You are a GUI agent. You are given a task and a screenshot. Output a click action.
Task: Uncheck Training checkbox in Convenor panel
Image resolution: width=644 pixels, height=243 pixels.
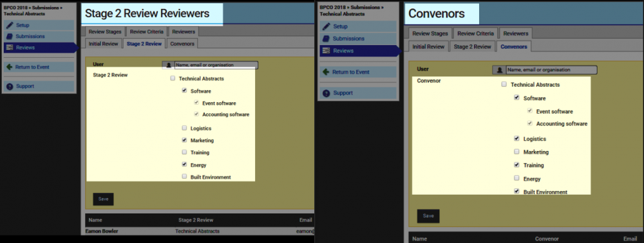tap(516, 165)
